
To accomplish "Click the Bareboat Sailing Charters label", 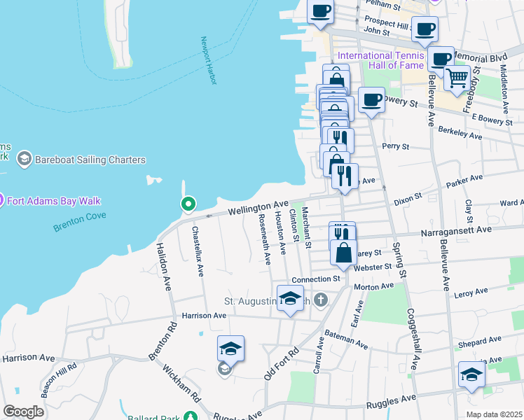I will [x=90, y=160].
